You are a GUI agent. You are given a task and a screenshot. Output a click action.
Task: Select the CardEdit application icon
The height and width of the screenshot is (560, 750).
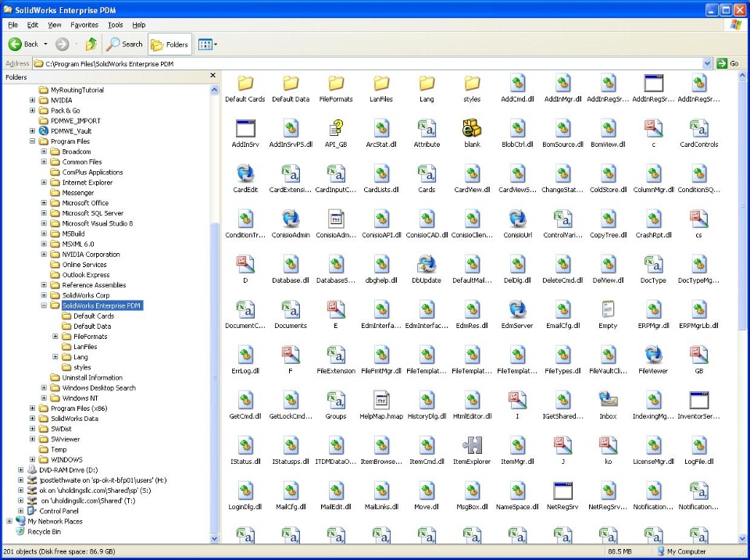[245, 174]
